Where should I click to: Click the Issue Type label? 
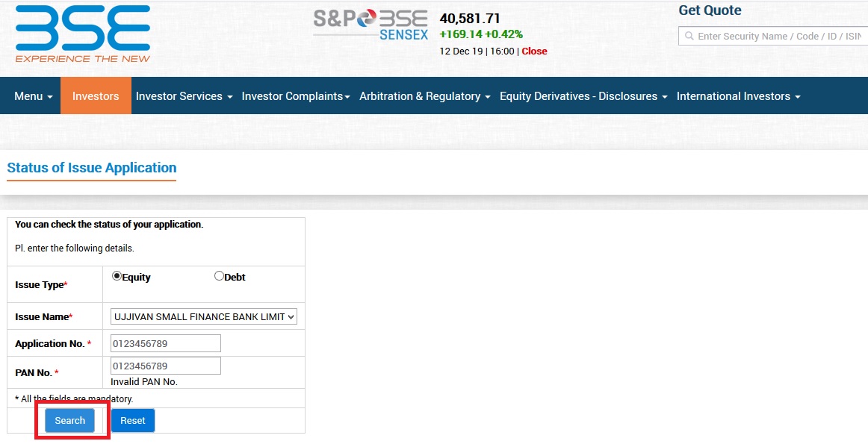[x=41, y=285]
